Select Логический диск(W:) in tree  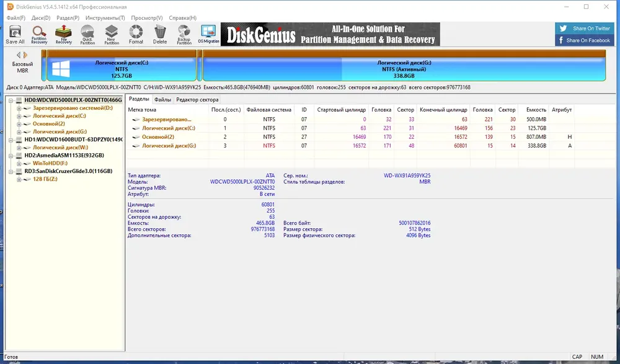pos(61,148)
